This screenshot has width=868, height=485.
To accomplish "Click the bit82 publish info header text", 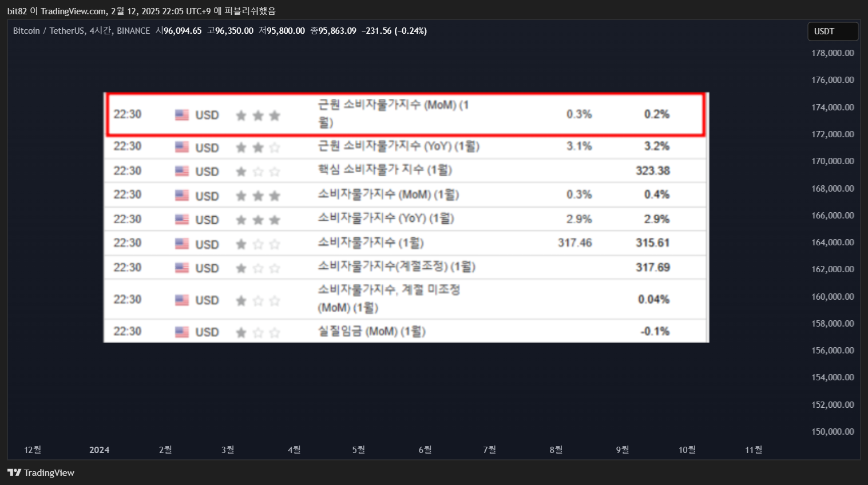I will [x=141, y=11].
